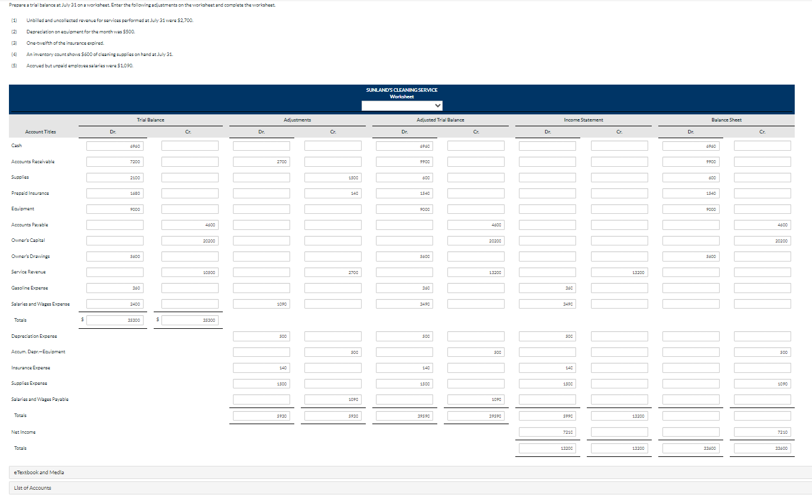Click the Net Income Balance Sheet Cr. field showing 7210
This screenshot has width=812, height=504.
click(x=762, y=431)
